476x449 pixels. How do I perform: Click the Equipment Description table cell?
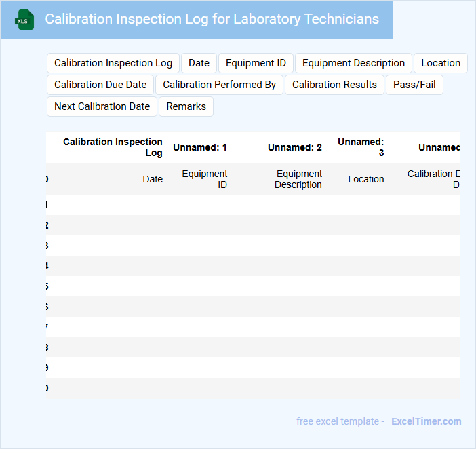[x=298, y=179]
